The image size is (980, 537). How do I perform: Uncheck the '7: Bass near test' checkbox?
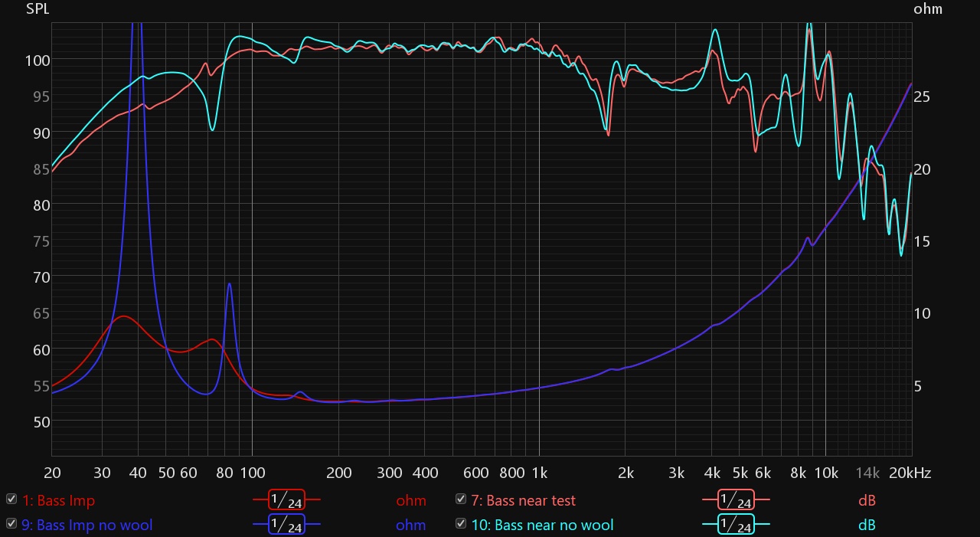(x=460, y=499)
